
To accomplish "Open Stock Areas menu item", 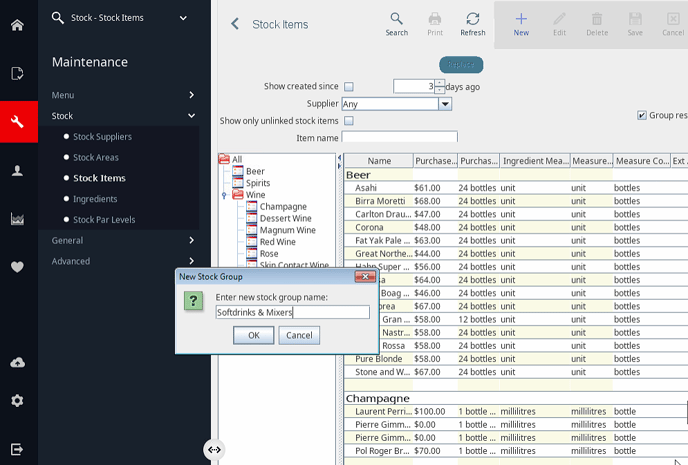I will coord(96,157).
